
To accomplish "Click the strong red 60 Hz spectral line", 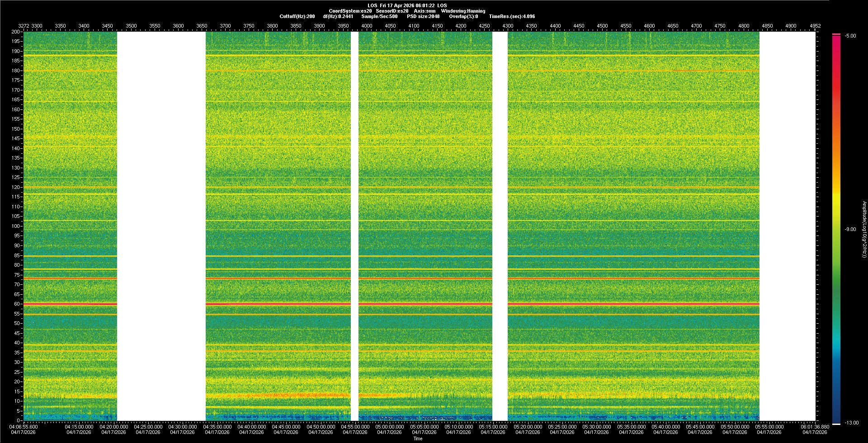I will tap(271, 304).
